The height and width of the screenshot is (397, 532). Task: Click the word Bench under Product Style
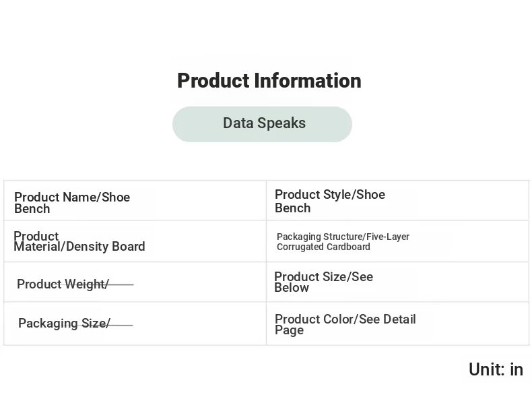tap(292, 208)
